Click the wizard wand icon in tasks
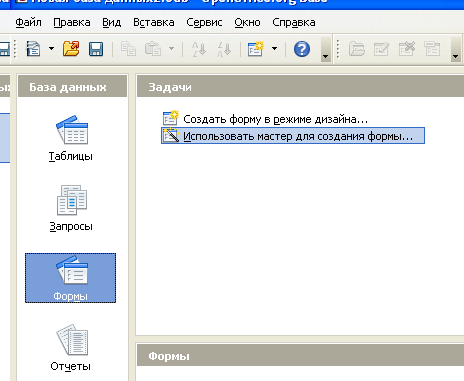Viewport: 464px width, 381px height. coord(171,135)
